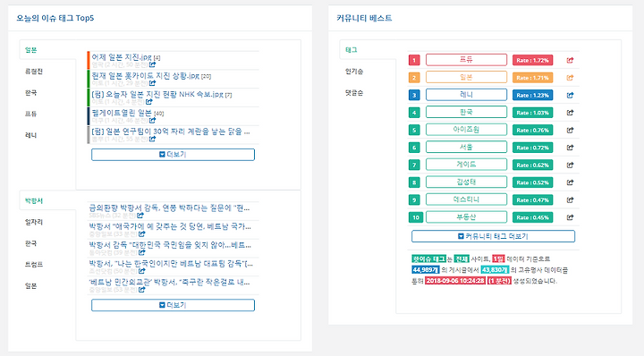
Task: Click share icon in 서울 row
Action: point(570,148)
